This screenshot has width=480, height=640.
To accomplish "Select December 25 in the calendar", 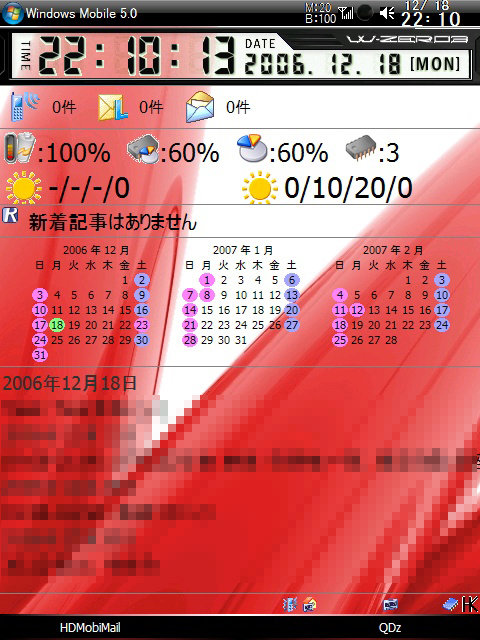I will pos(57,340).
